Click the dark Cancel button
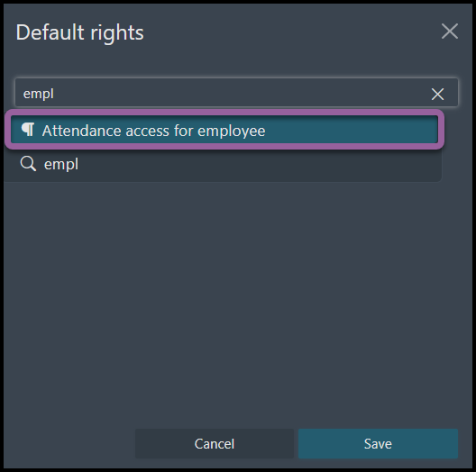The image size is (476, 472). pos(215,443)
